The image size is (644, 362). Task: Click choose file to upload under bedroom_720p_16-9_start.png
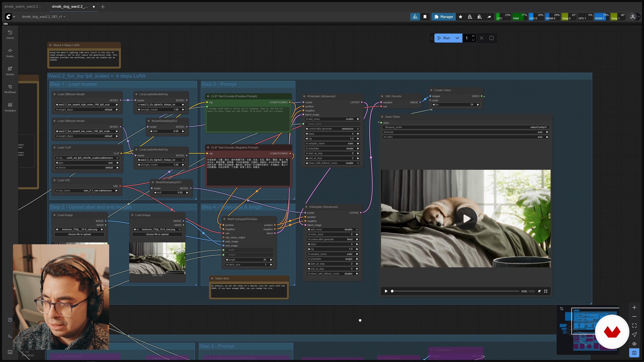point(79,234)
